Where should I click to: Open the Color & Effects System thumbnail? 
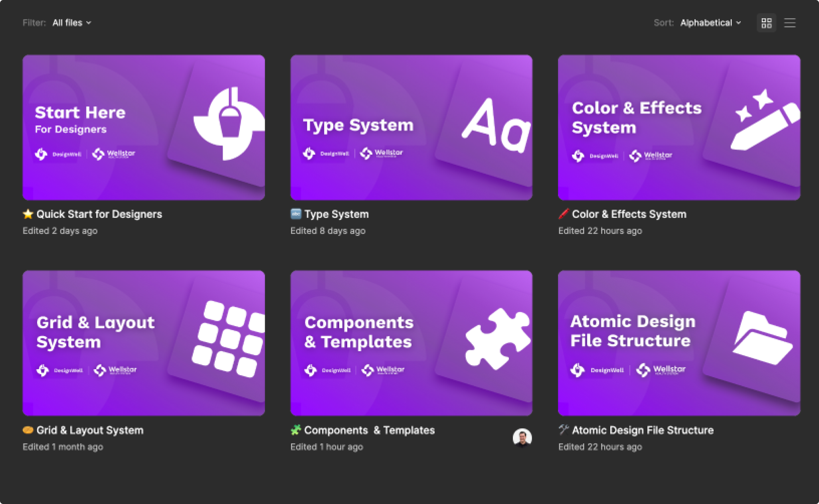[x=679, y=128]
